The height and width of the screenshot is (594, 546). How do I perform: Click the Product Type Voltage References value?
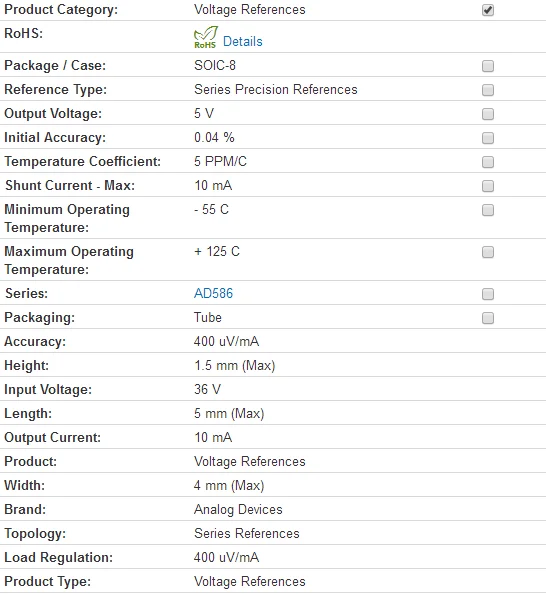tap(250, 581)
